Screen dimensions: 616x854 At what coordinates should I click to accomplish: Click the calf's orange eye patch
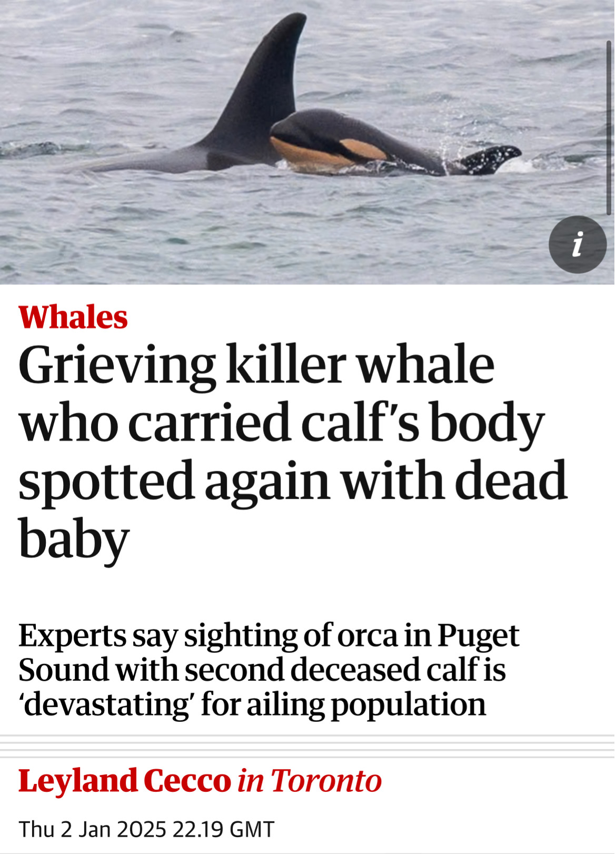click(363, 150)
